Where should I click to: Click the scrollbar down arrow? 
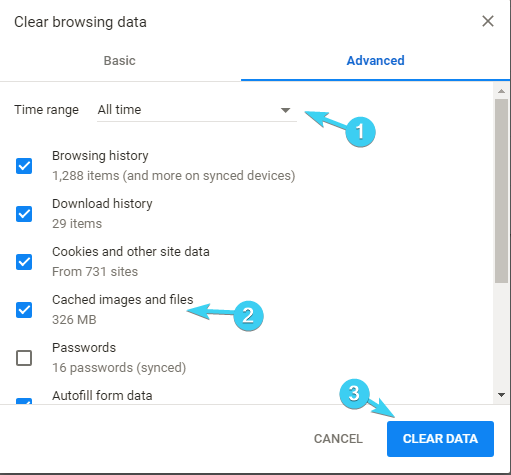pyautogui.click(x=501, y=395)
